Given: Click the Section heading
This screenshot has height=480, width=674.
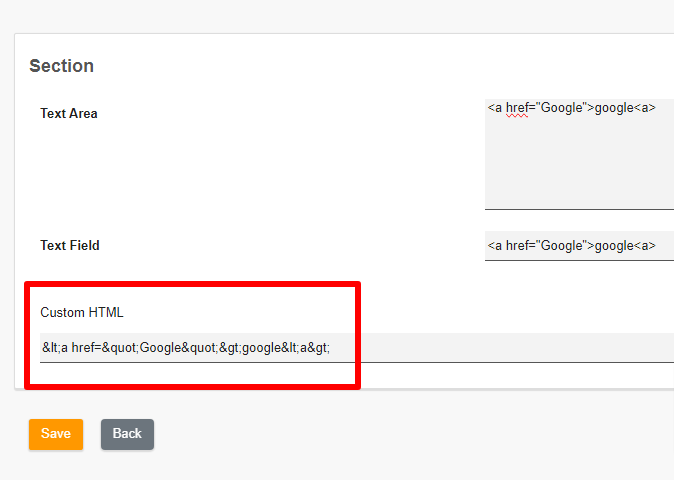Looking at the screenshot, I should (61, 66).
